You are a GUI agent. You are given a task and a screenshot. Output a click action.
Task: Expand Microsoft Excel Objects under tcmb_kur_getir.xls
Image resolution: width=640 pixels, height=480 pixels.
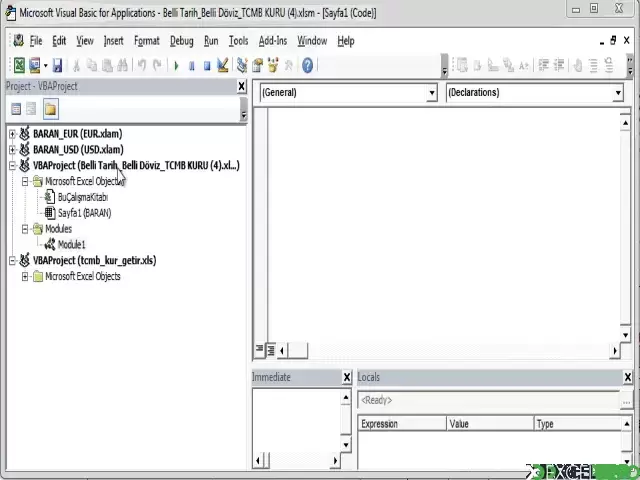pyautogui.click(x=25, y=276)
